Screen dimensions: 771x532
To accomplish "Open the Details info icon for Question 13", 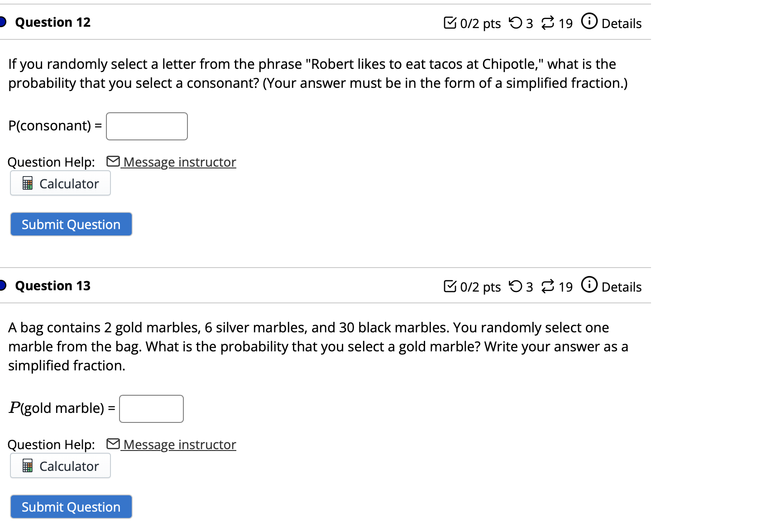I will 589,285.
